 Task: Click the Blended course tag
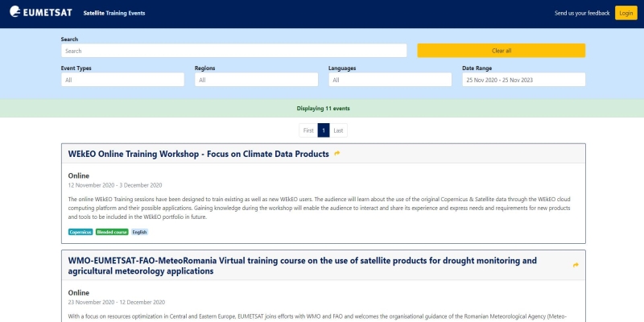112,232
